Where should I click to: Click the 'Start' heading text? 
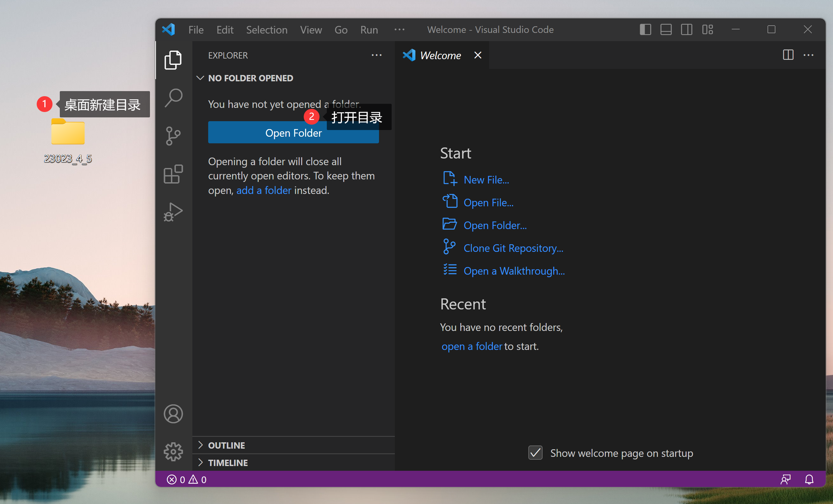pos(455,153)
